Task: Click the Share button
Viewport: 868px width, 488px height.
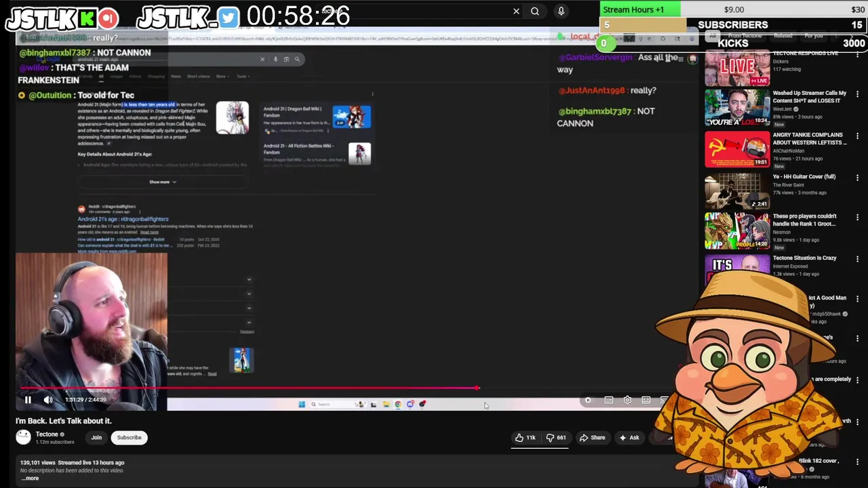Action: click(592, 438)
